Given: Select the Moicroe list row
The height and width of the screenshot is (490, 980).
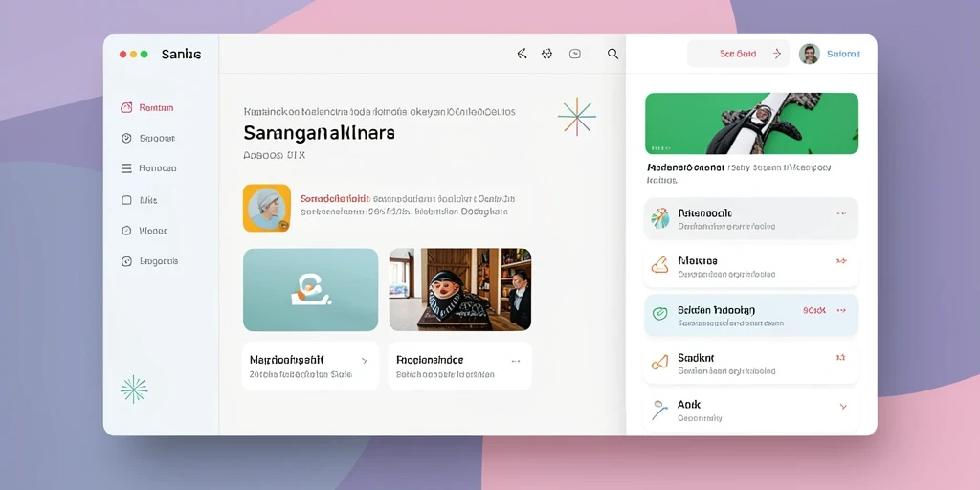Looking at the screenshot, I should tap(751, 266).
